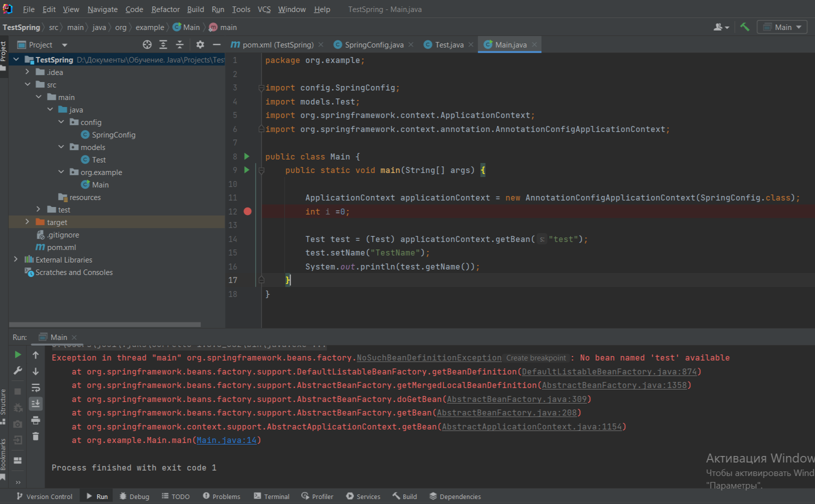Image resolution: width=815 pixels, height=504 pixels.
Task: Open the Terminal tool window
Action: (x=272, y=496)
